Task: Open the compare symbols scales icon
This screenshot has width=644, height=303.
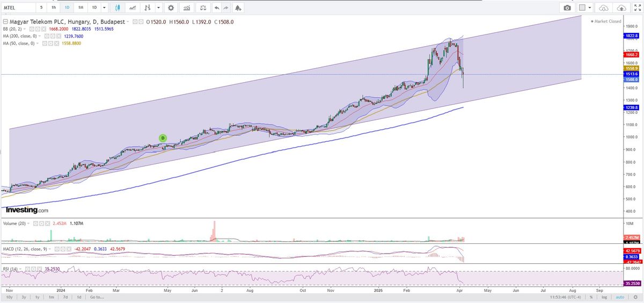Action: [x=203, y=8]
